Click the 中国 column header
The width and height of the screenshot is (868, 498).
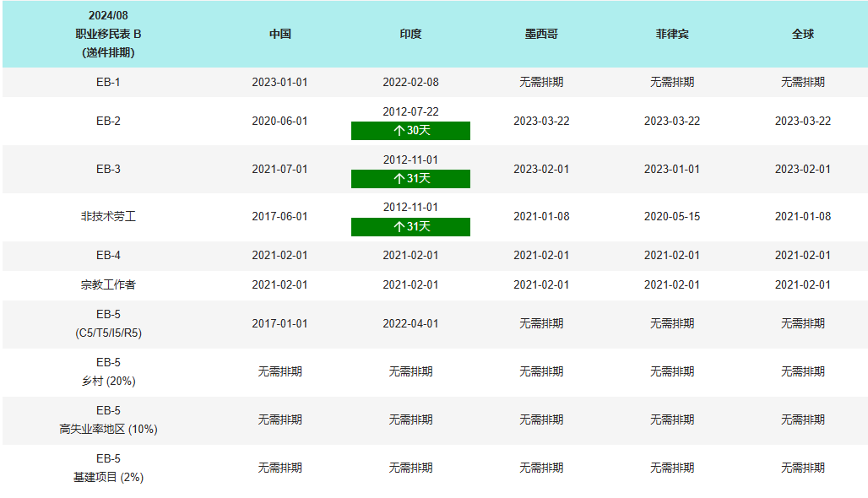(279, 35)
